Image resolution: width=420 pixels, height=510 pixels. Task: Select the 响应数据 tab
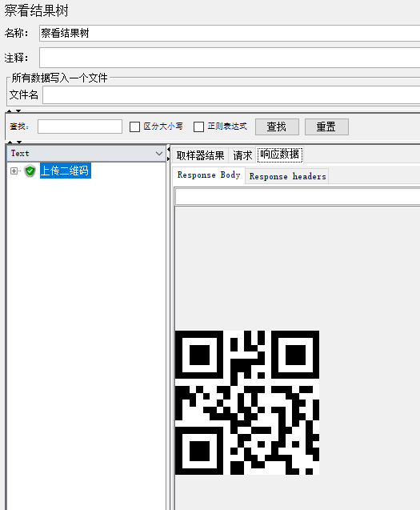tap(280, 155)
